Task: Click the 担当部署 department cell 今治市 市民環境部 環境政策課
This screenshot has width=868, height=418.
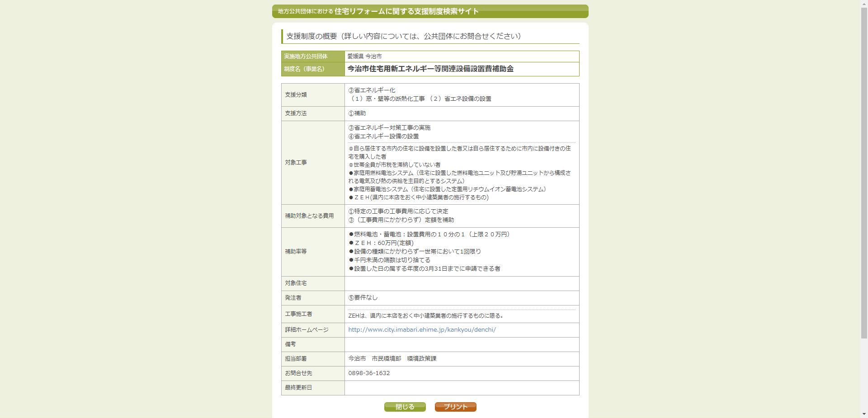Action: pos(392,359)
